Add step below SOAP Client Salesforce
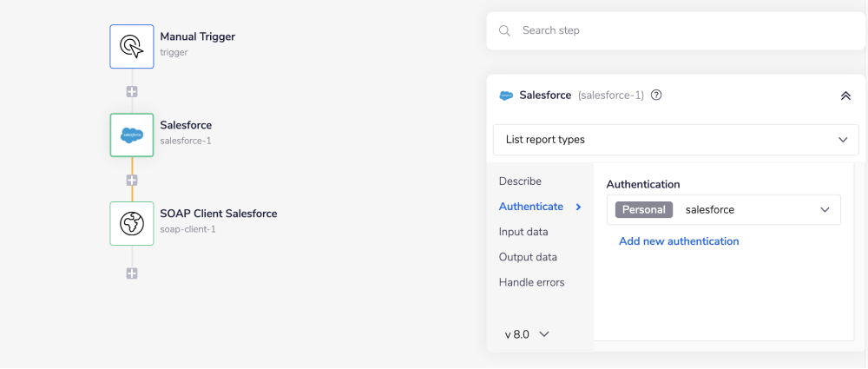The height and width of the screenshot is (369, 868). [x=132, y=273]
